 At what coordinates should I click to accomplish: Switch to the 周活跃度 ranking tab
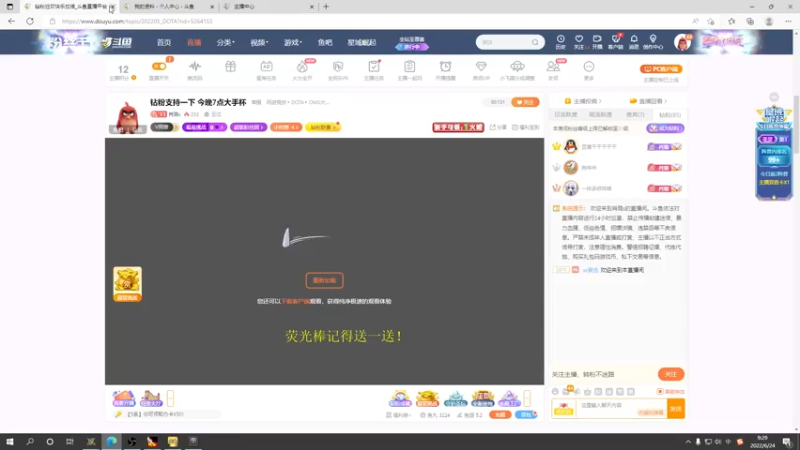pos(600,115)
